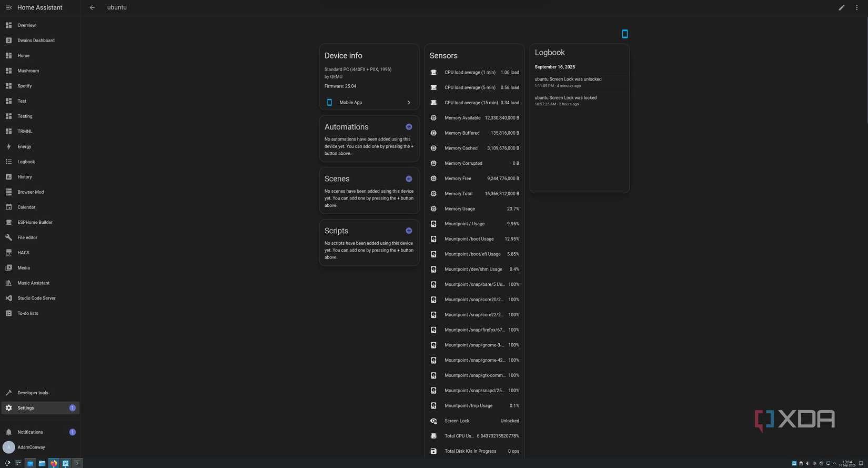Image resolution: width=868 pixels, height=468 pixels.
Task: Open the Energy panel
Action: (40, 146)
